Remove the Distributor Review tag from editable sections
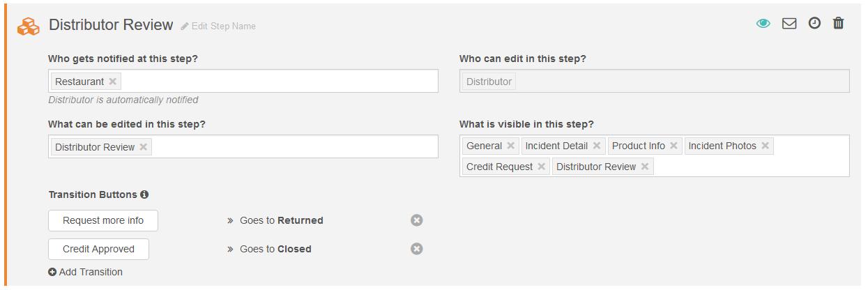Viewport: 868px width, 290px height. point(144,147)
